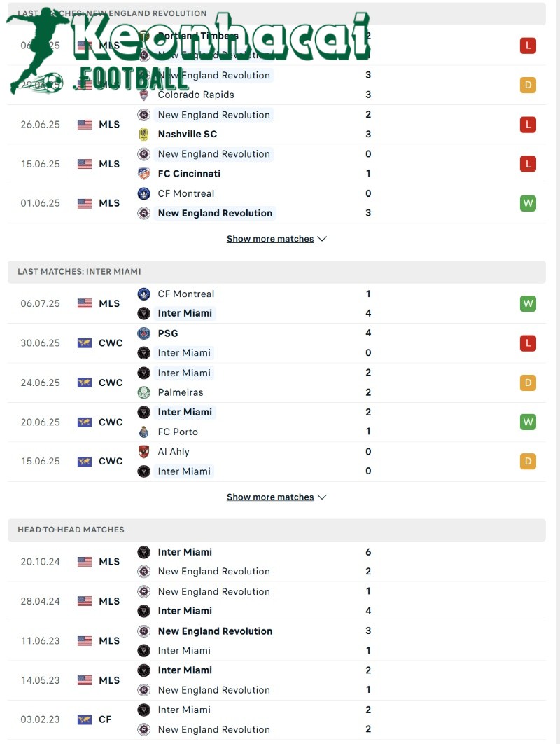Click the Portland Timbers club logo
The image size is (560, 744).
click(145, 36)
